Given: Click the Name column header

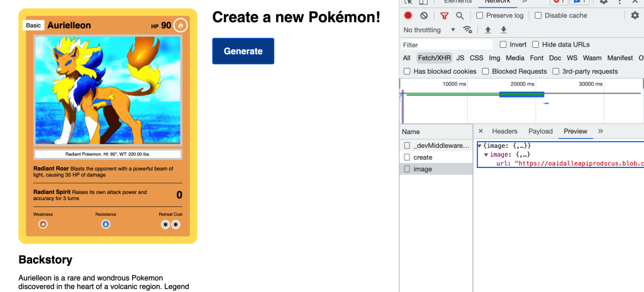Looking at the screenshot, I should pyautogui.click(x=436, y=132).
